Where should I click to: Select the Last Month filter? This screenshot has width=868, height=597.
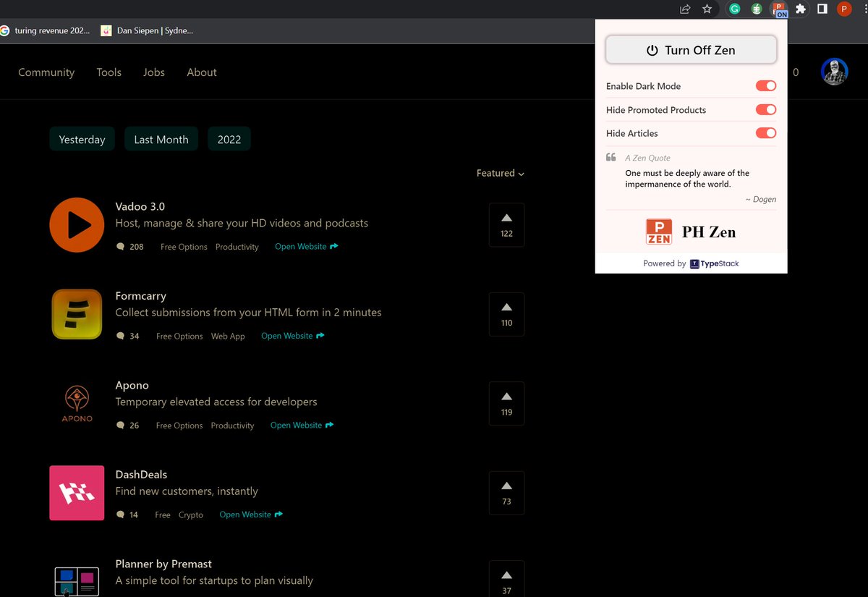(x=161, y=139)
